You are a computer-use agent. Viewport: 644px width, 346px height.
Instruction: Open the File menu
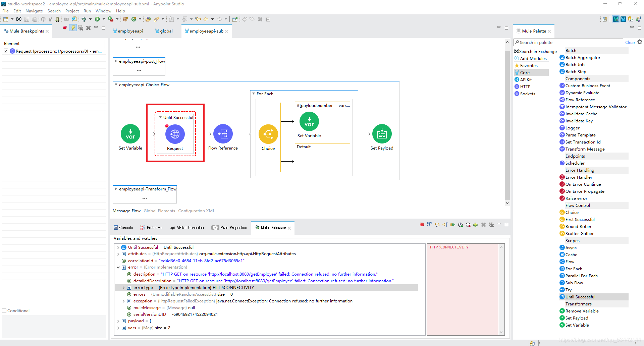pos(5,11)
